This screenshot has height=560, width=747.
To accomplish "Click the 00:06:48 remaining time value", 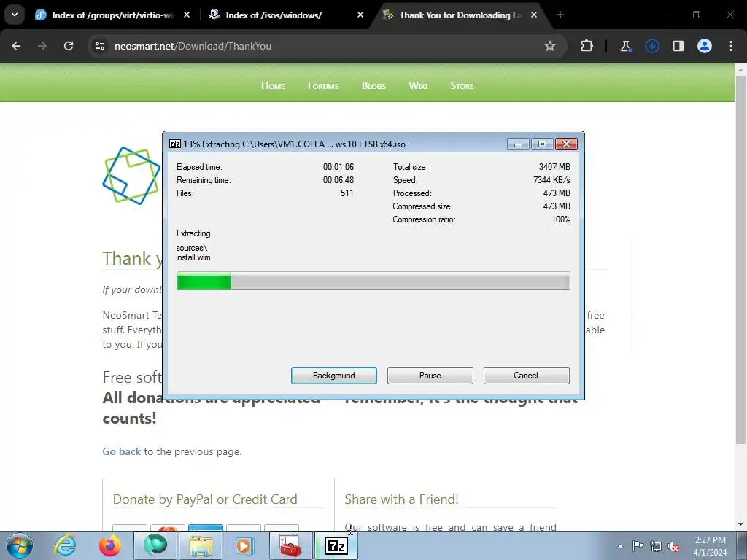I will point(338,180).
